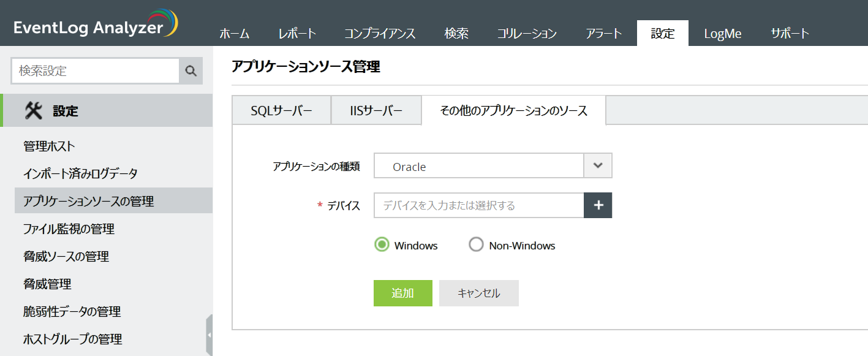868x356 pixels.
Task: Click the キャンセル button
Action: [478, 293]
